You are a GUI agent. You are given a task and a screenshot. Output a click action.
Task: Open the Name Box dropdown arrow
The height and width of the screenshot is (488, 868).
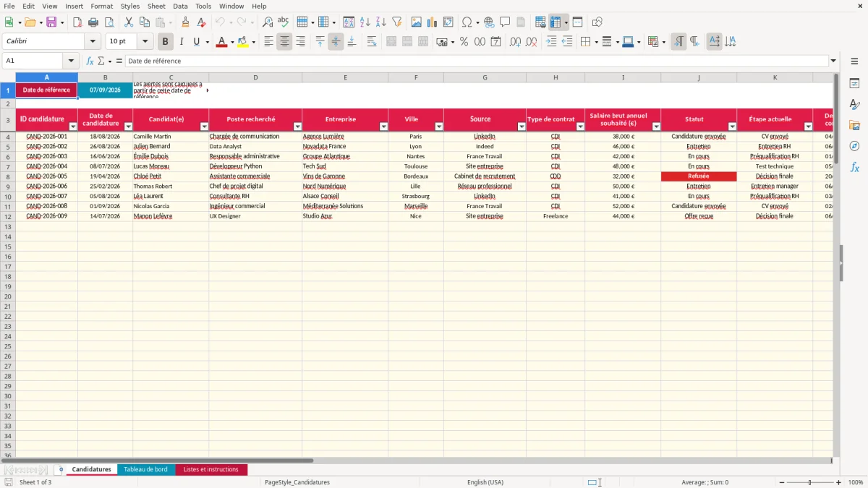(x=71, y=61)
